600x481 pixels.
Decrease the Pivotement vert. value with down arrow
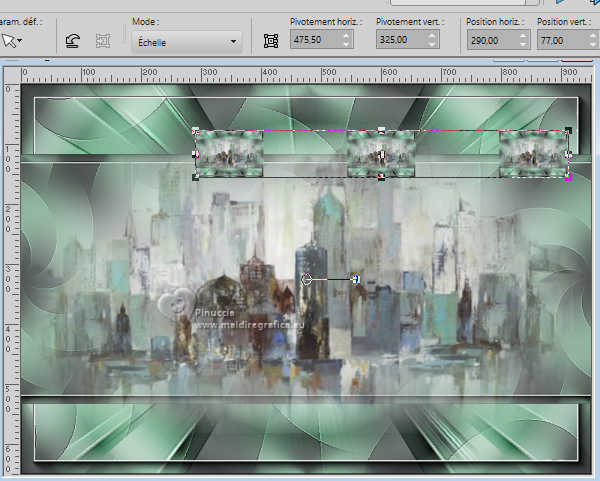433,44
